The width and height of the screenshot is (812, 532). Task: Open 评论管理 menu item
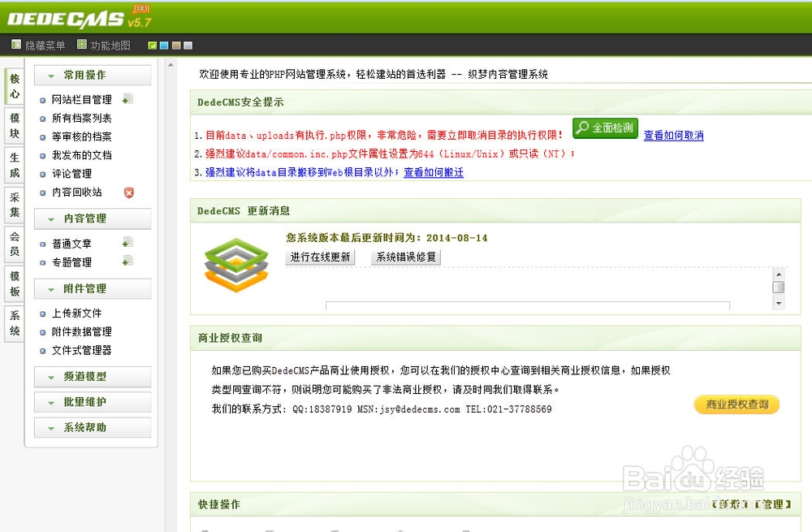72,174
